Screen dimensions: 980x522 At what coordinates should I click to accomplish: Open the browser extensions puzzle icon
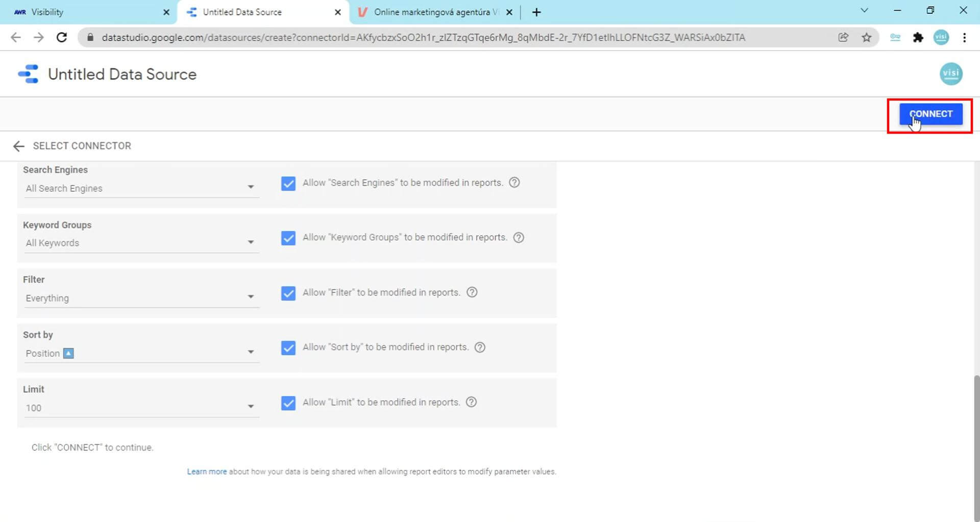[x=918, y=37]
